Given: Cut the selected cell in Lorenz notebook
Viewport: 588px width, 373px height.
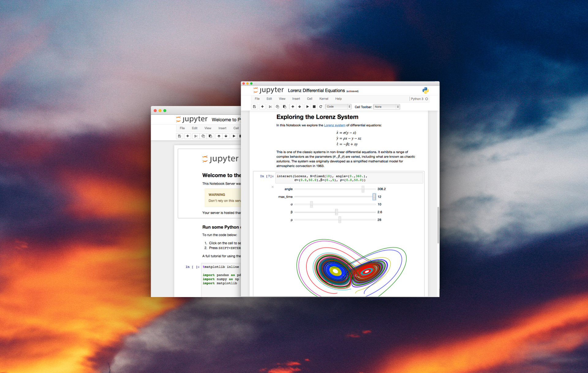Looking at the screenshot, I should [x=270, y=107].
